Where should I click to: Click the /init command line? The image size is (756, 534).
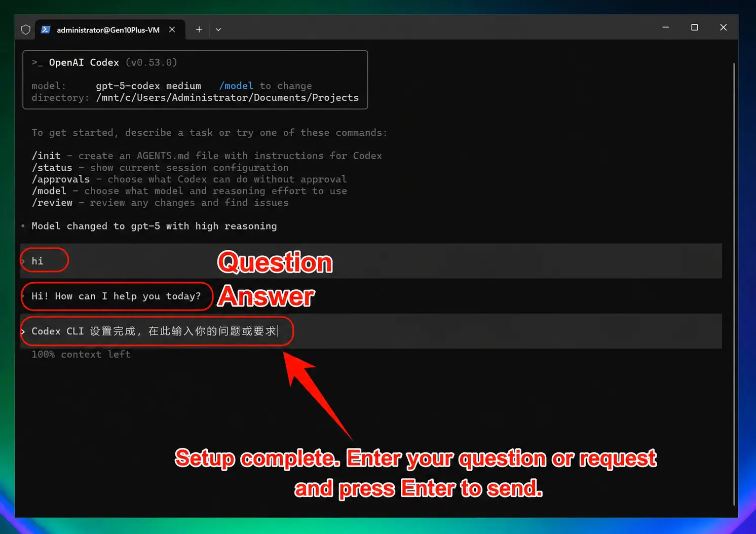click(207, 156)
